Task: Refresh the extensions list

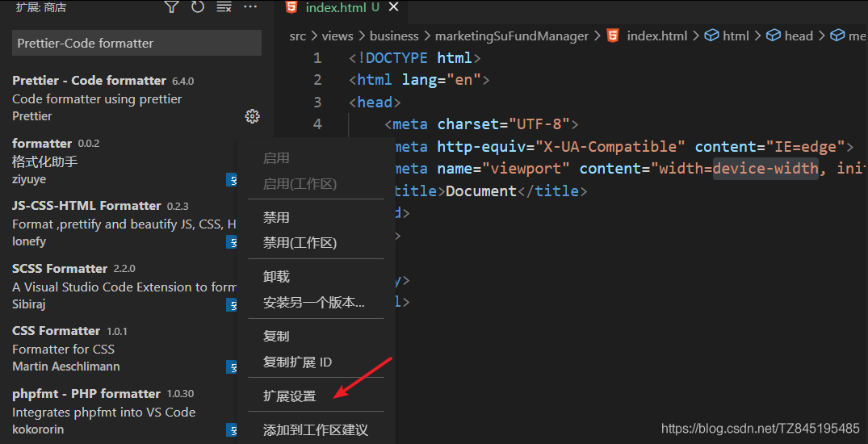Action: point(198,7)
